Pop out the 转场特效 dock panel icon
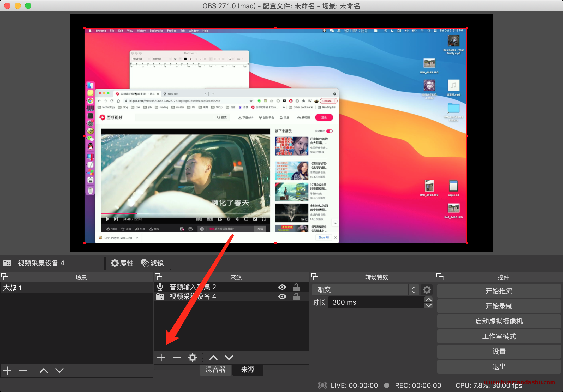563x392 pixels. click(315, 277)
